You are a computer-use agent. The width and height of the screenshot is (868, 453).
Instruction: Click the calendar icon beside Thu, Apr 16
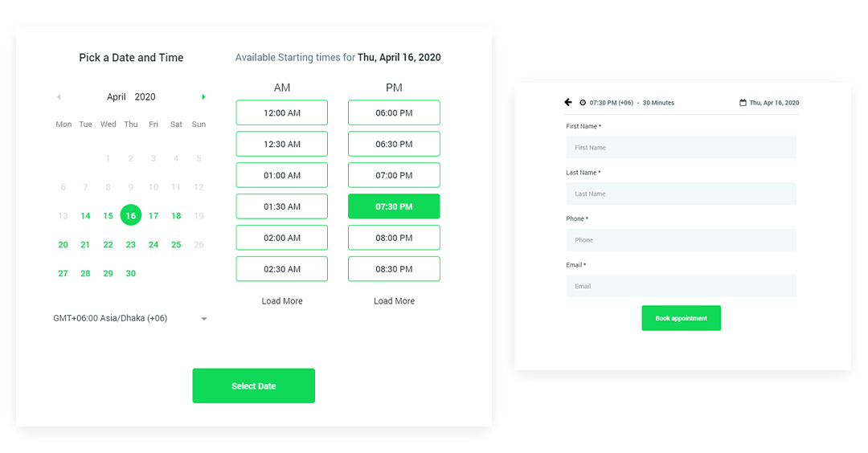[x=743, y=103]
